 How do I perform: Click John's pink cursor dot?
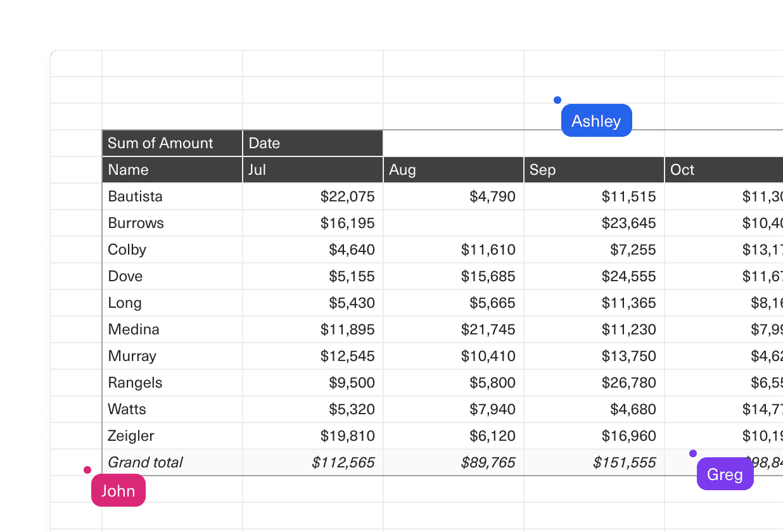pos(87,469)
